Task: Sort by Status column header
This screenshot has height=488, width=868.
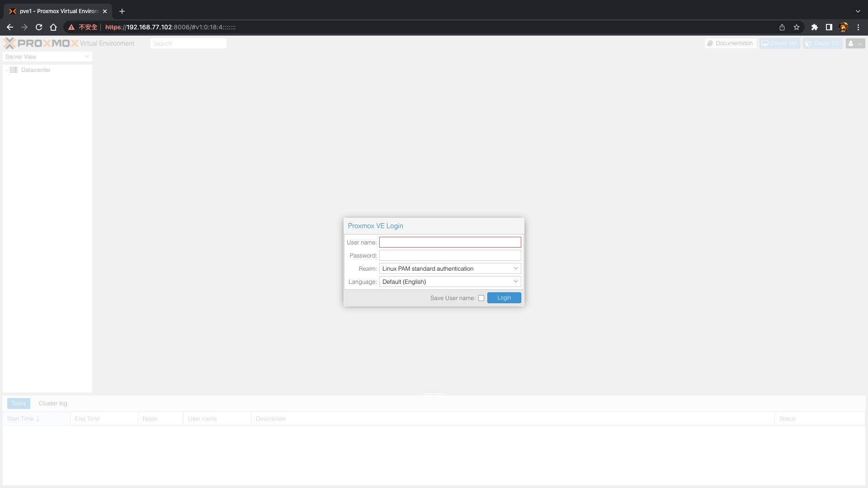Action: pyautogui.click(x=820, y=419)
